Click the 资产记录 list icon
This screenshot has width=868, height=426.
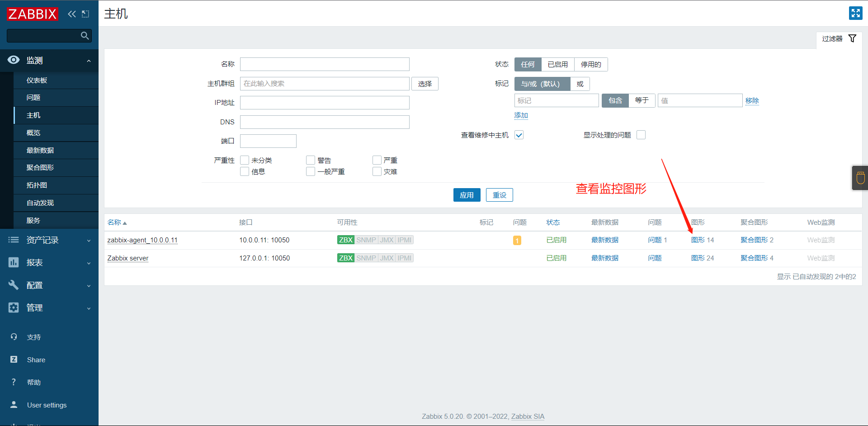click(14, 240)
